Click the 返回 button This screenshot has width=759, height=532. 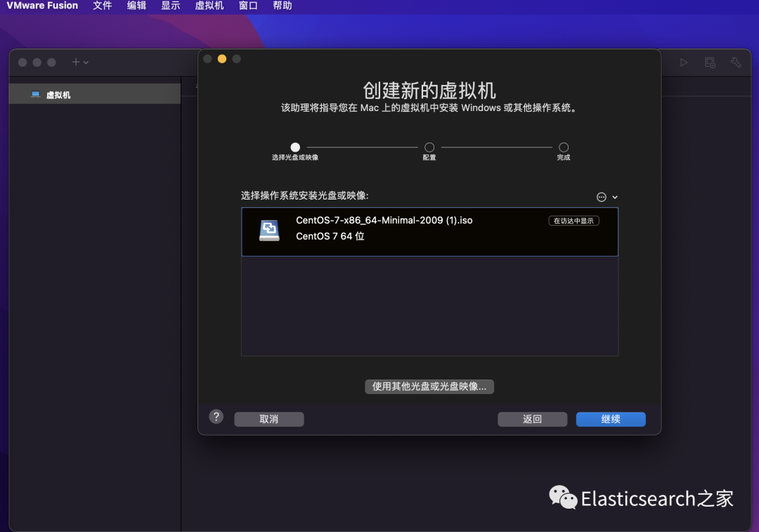[x=533, y=420]
